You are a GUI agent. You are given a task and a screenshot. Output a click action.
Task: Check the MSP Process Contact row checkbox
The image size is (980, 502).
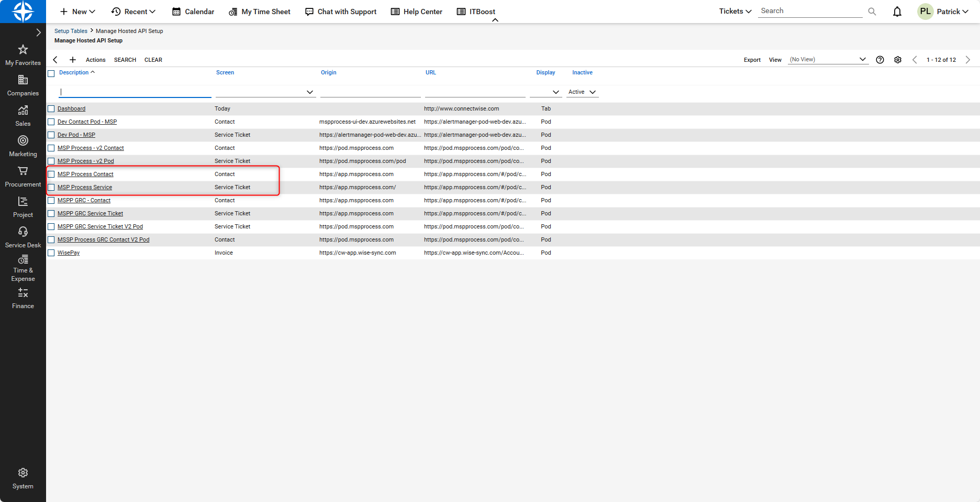[x=51, y=174]
